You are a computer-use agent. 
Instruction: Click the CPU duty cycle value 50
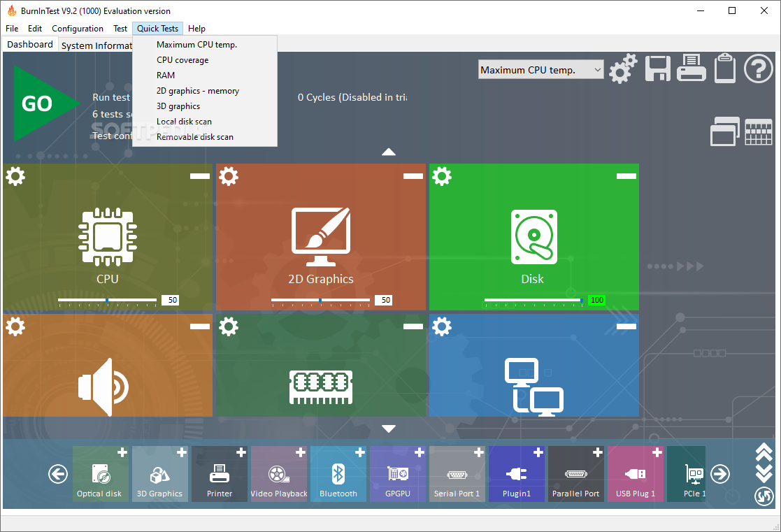pyautogui.click(x=172, y=300)
